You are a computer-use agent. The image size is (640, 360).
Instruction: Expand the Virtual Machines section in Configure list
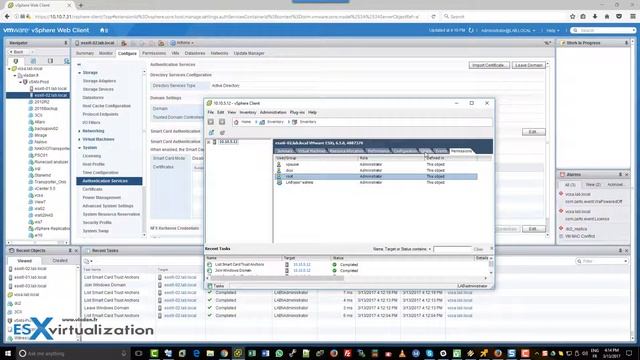point(80,139)
